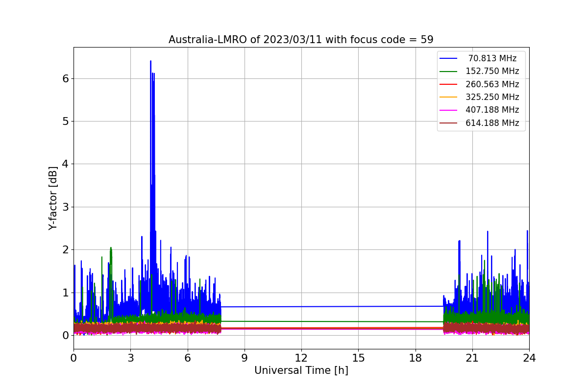The height and width of the screenshot is (392, 588).
Task: Click the x-axis tick label 15
Action: (x=358, y=358)
